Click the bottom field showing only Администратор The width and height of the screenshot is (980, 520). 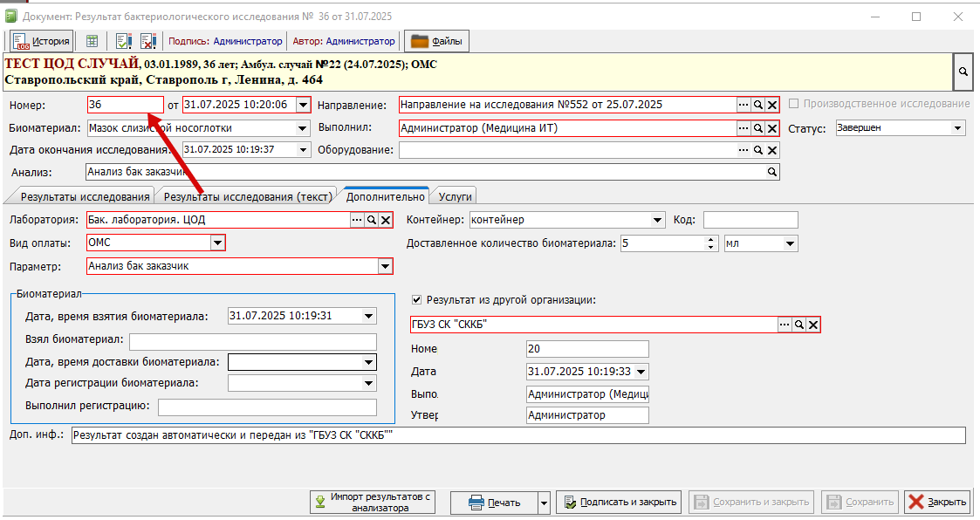[587, 415]
